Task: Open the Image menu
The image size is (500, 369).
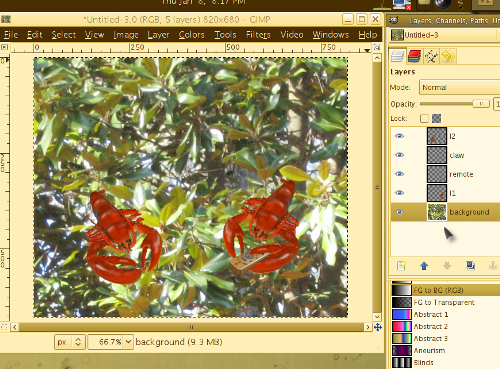Action: [126, 35]
